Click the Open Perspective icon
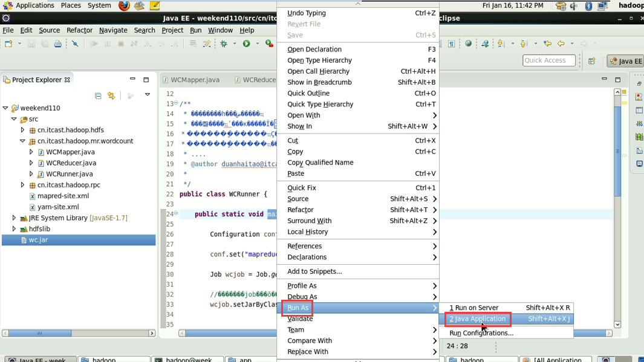 592,61
